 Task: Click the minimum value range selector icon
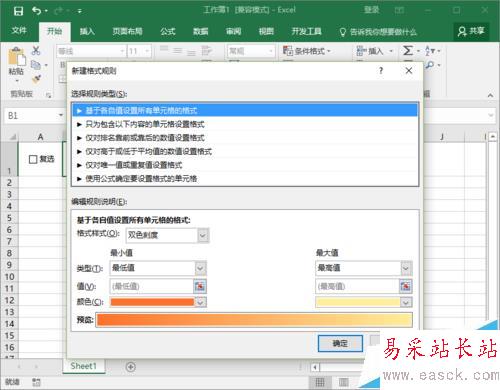pos(200,286)
